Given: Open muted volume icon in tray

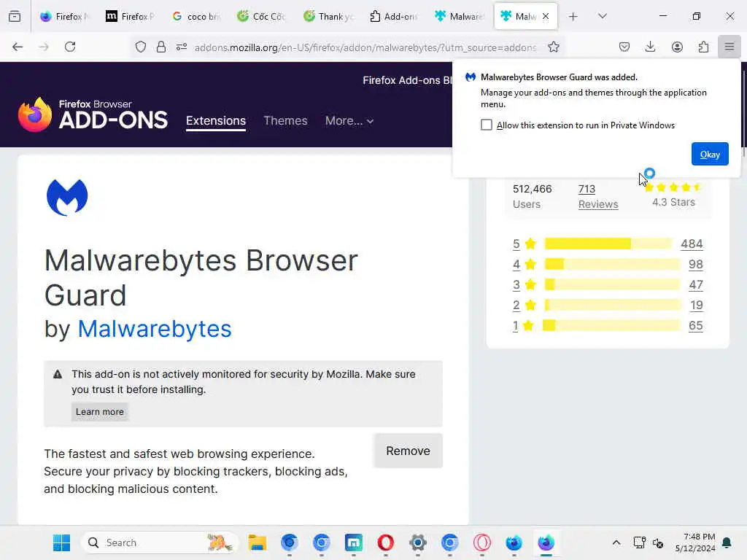Looking at the screenshot, I should [x=658, y=542].
